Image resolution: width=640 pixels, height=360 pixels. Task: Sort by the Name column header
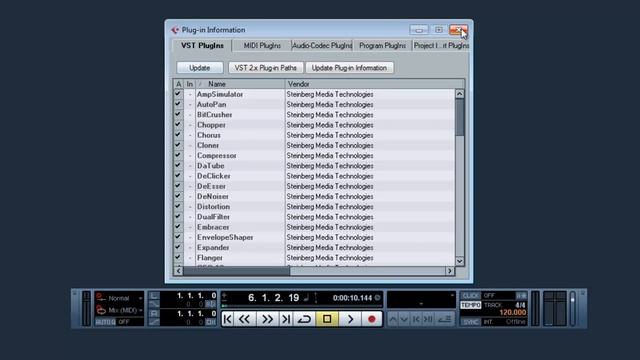pos(240,84)
